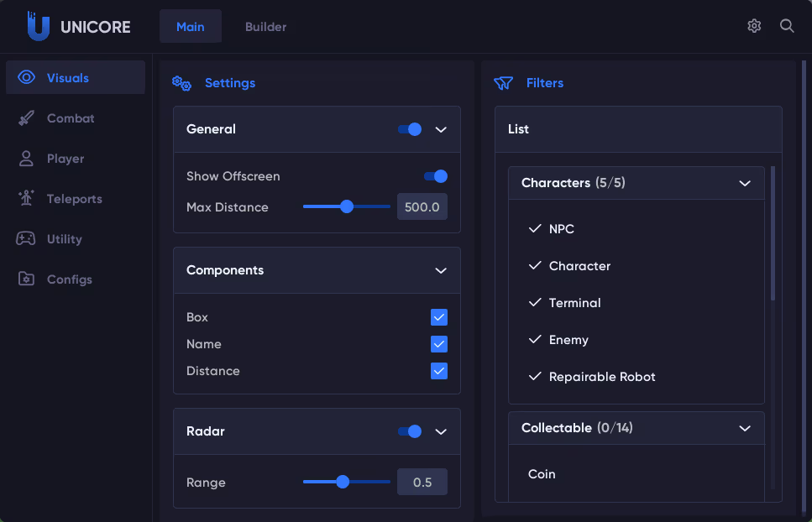Screen dimensions: 812x522
Task: Collapse the Characters list chevron
Action: tap(744, 183)
